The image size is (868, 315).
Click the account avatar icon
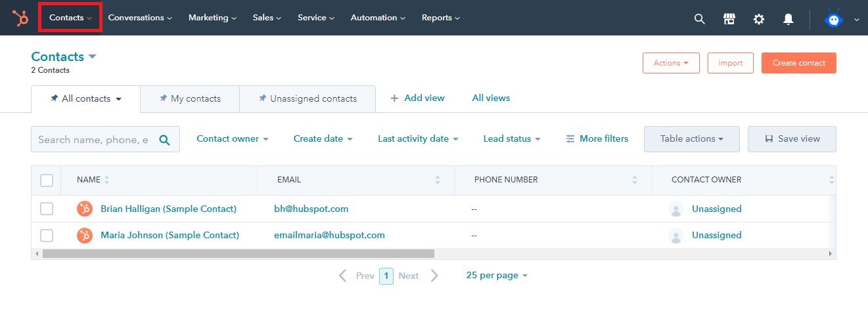pyautogui.click(x=834, y=19)
